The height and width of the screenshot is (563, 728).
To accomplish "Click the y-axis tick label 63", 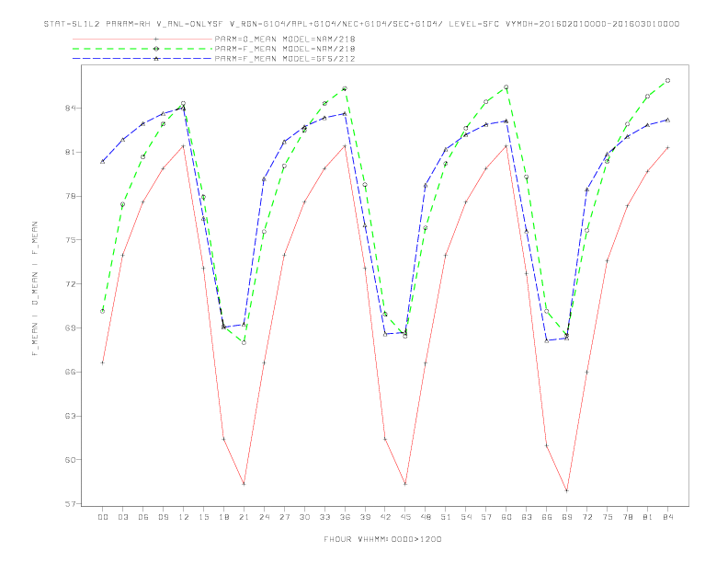I will click(x=70, y=416).
